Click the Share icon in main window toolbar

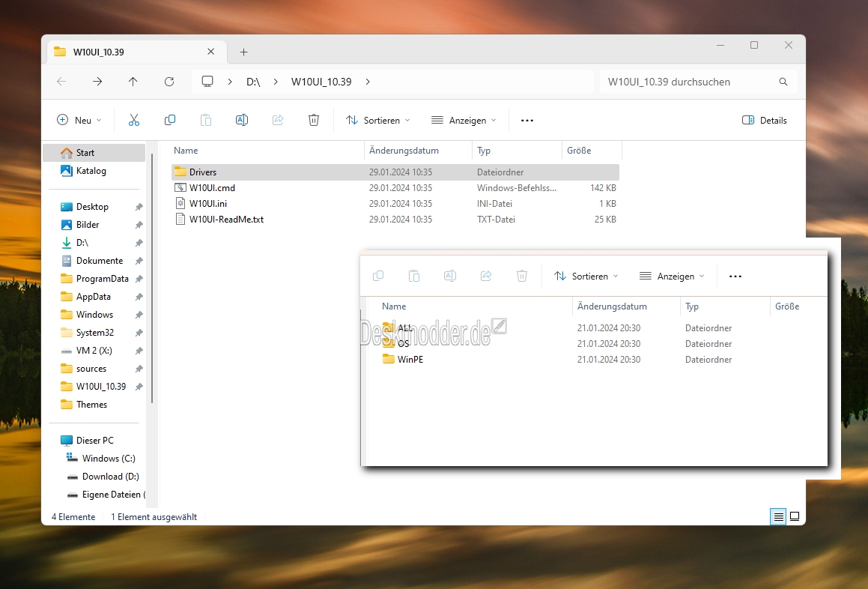tap(278, 120)
